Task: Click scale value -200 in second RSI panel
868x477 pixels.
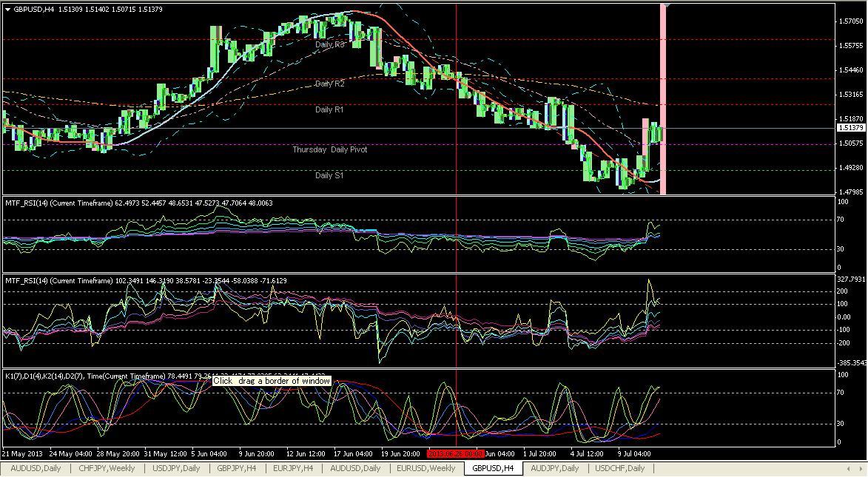Action: (x=843, y=343)
